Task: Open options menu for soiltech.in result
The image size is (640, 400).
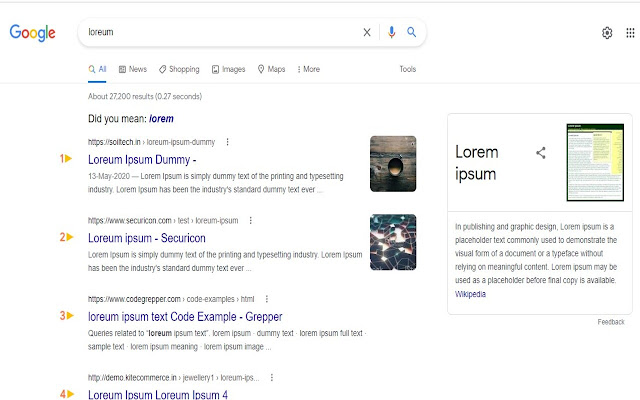Action: pyautogui.click(x=227, y=142)
